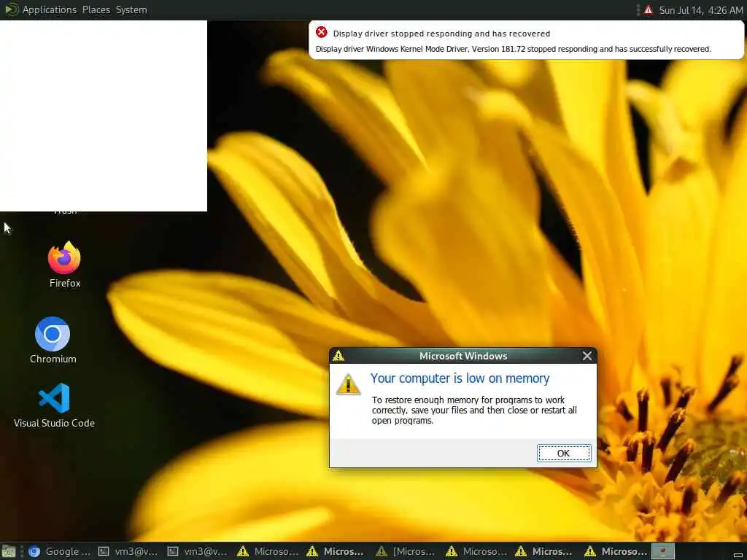This screenshot has width=747, height=560.
Task: Click the 'Your computer is low on memory' heading
Action: coord(460,378)
